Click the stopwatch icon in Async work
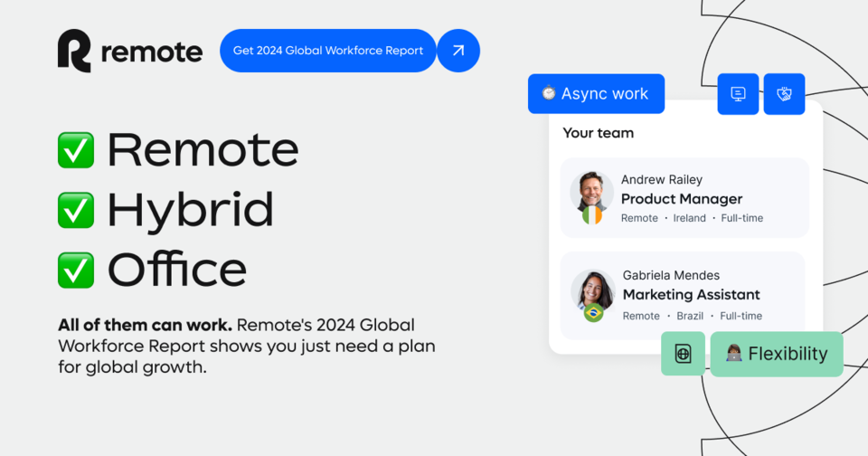 549,93
